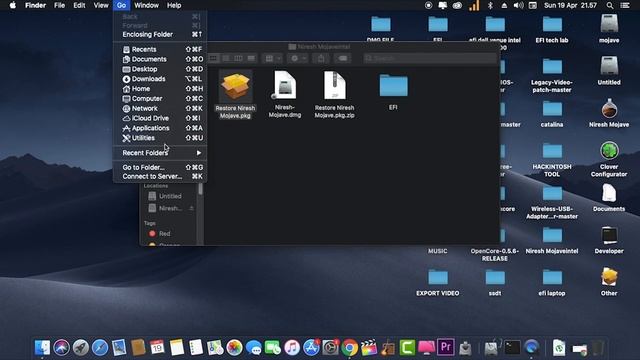This screenshot has height=360, width=640.
Task: Select Desktop in the Go menu
Action: (160, 69)
